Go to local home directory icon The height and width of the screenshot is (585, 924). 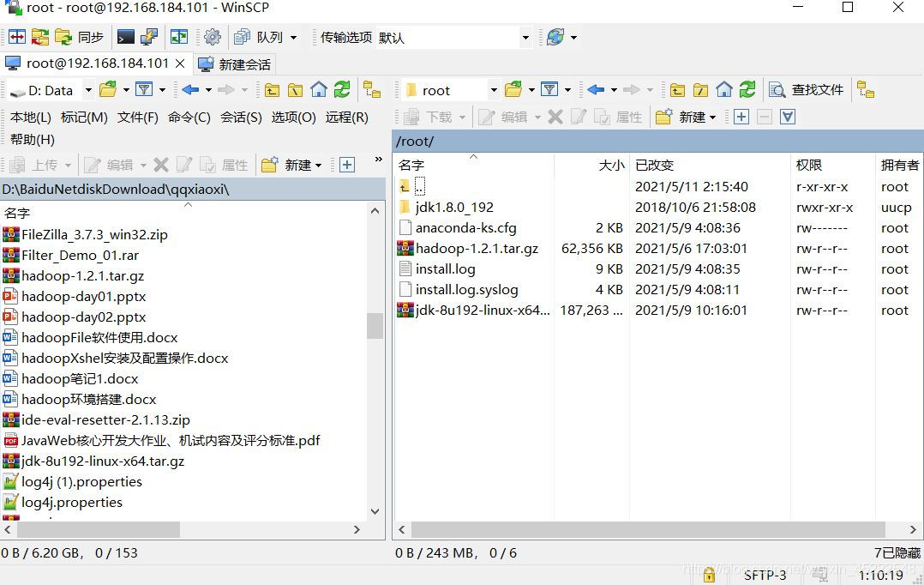click(x=319, y=89)
